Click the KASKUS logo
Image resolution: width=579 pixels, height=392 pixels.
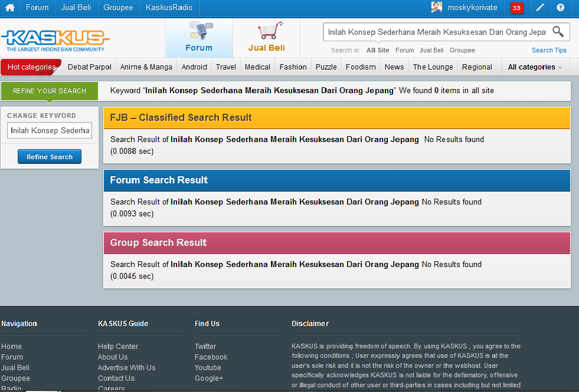(55, 40)
